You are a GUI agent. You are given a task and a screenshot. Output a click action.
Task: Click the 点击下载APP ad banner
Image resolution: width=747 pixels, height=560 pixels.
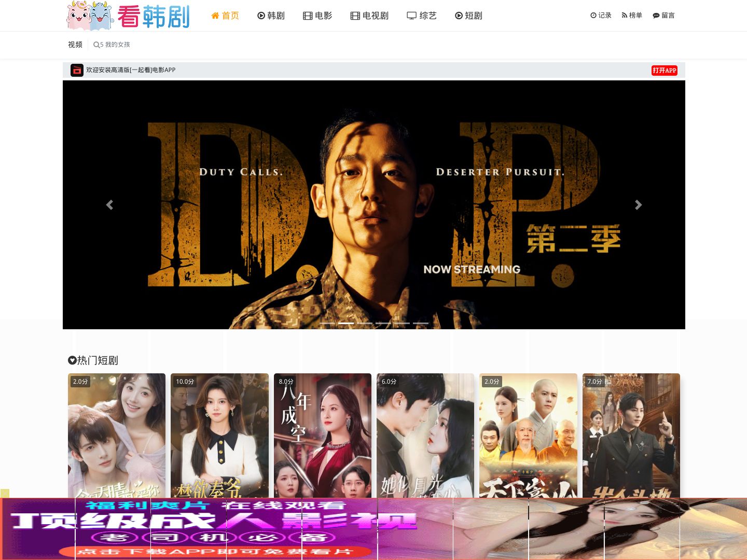click(x=374, y=529)
